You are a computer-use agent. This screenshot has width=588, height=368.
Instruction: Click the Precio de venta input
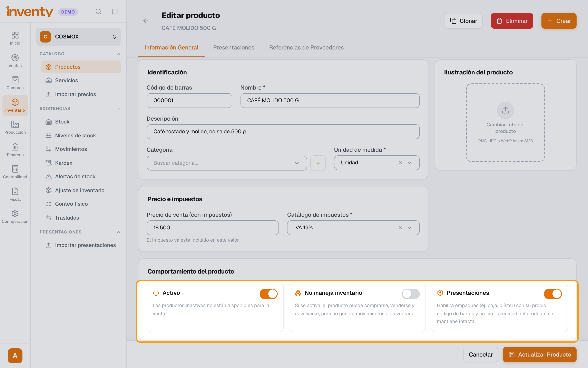tap(213, 228)
